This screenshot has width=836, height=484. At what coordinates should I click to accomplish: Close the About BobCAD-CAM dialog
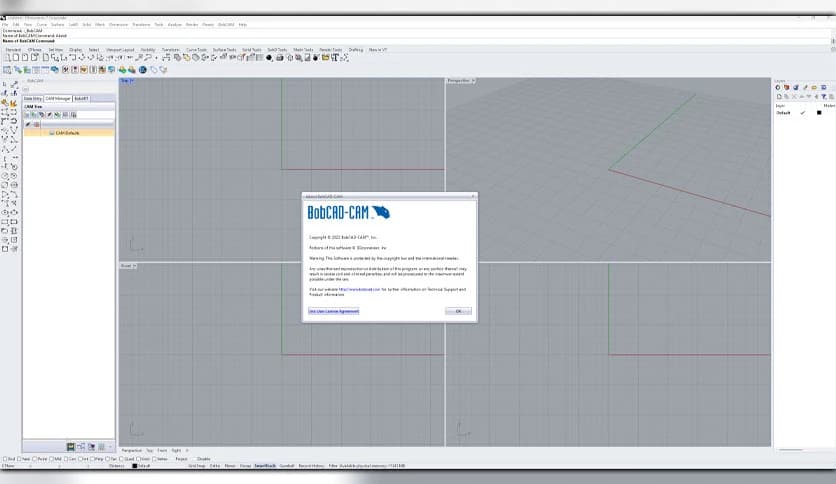(x=472, y=196)
